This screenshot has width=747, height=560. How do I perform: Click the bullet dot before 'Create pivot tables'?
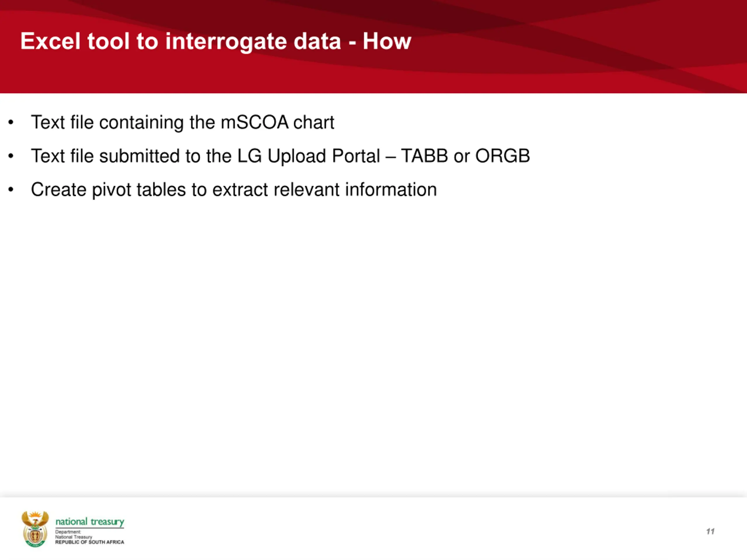(11, 190)
